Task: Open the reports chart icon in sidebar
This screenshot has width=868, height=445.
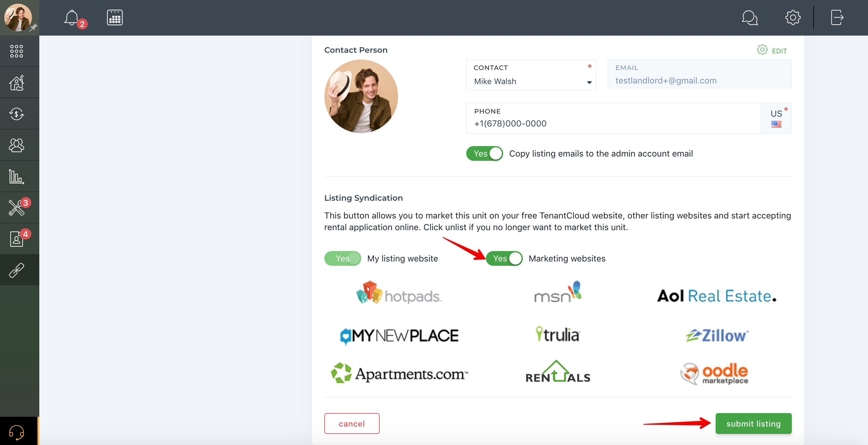Action: tap(17, 176)
